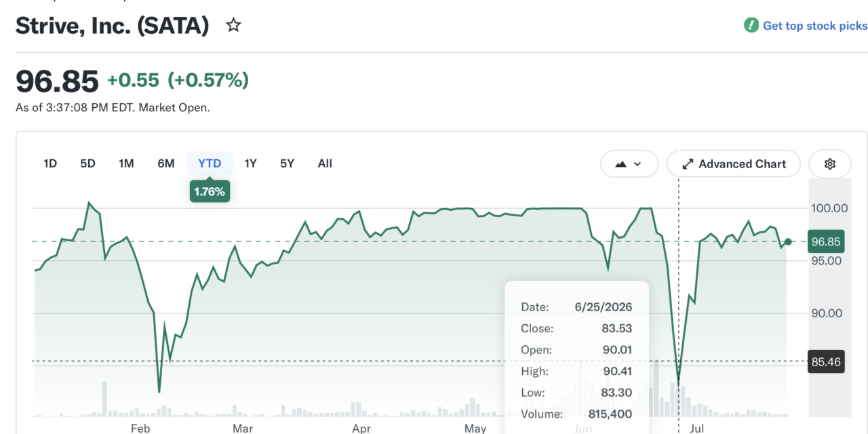This screenshot has height=434, width=868.
Task: Click the 85.46 crosshair price label
Action: click(825, 361)
